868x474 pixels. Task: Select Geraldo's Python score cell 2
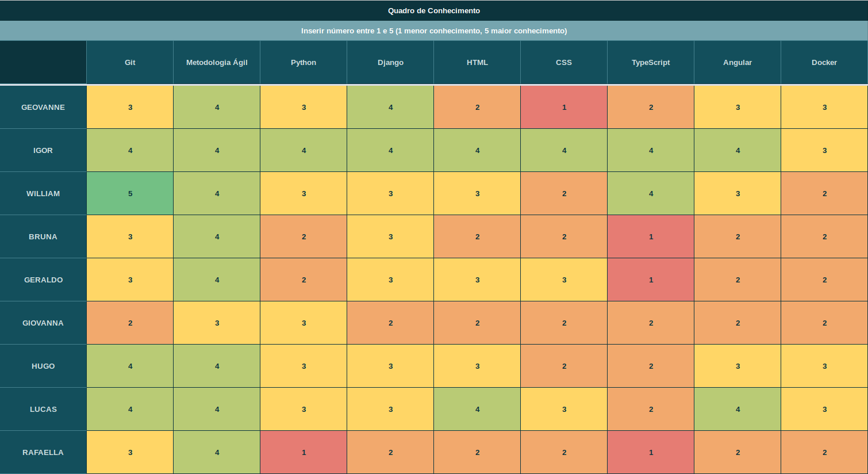click(304, 280)
